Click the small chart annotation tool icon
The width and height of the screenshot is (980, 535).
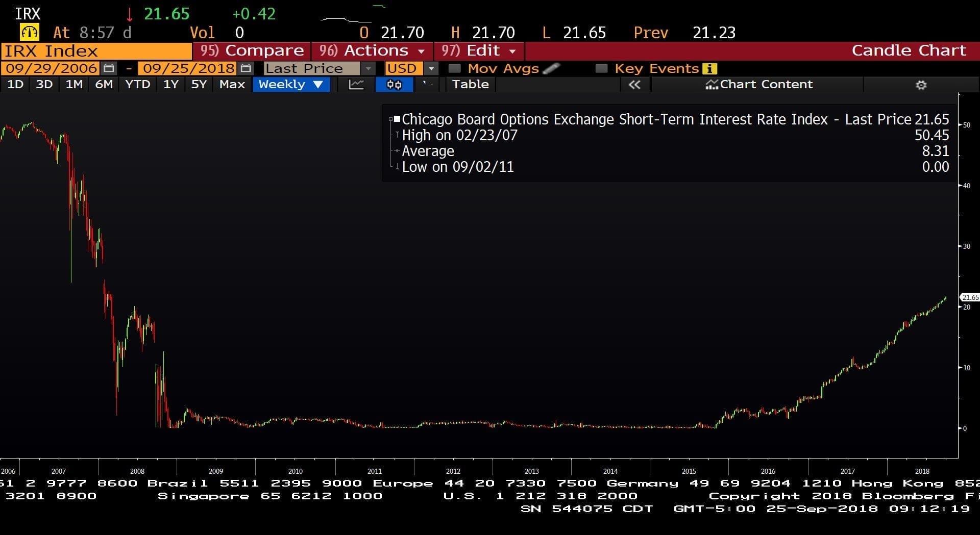428,85
